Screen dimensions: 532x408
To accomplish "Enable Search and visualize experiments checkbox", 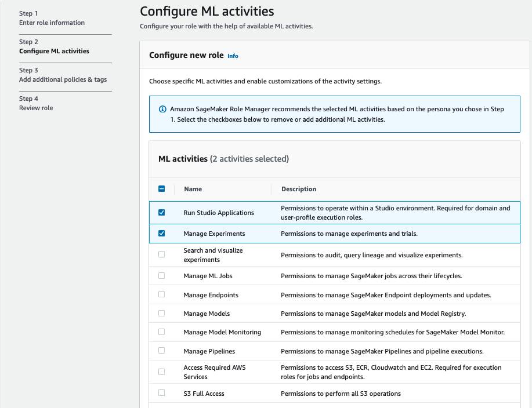I will 162,255.
